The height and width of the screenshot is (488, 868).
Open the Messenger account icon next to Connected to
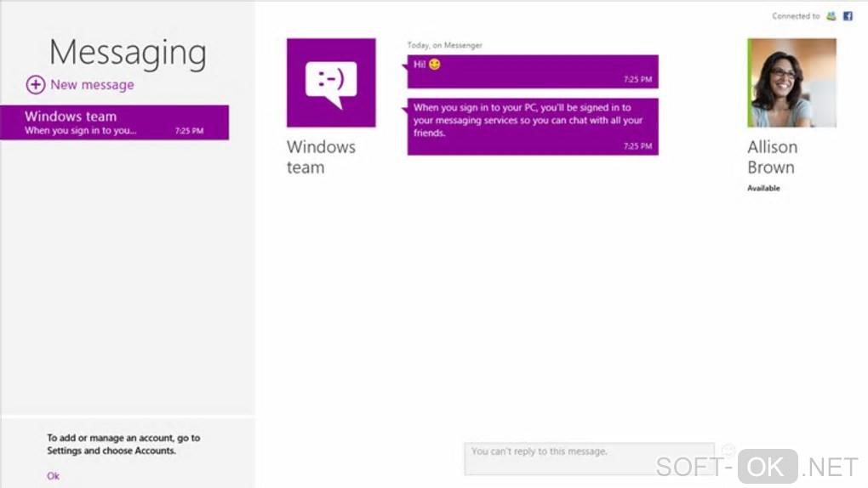pyautogui.click(x=831, y=16)
